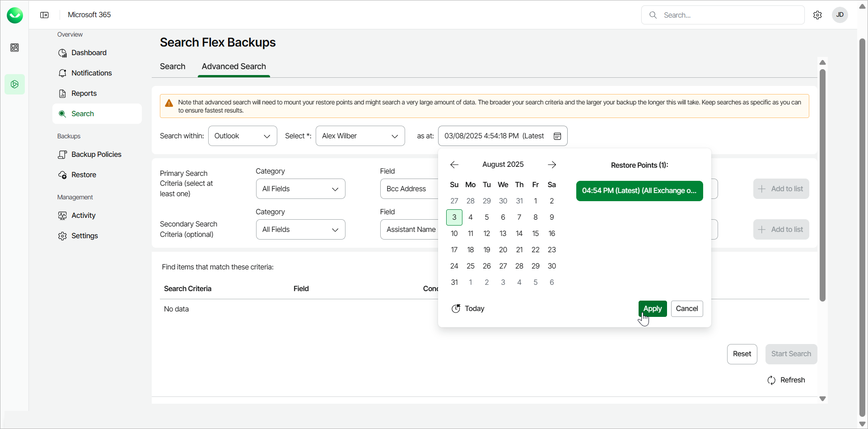
Task: Open the Notifications bell item
Action: (91, 73)
